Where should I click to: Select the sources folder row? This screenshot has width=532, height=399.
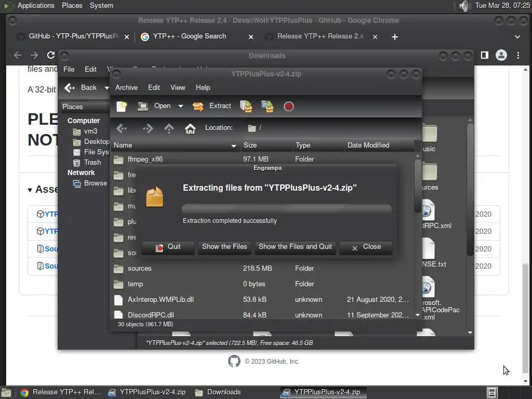click(263, 269)
